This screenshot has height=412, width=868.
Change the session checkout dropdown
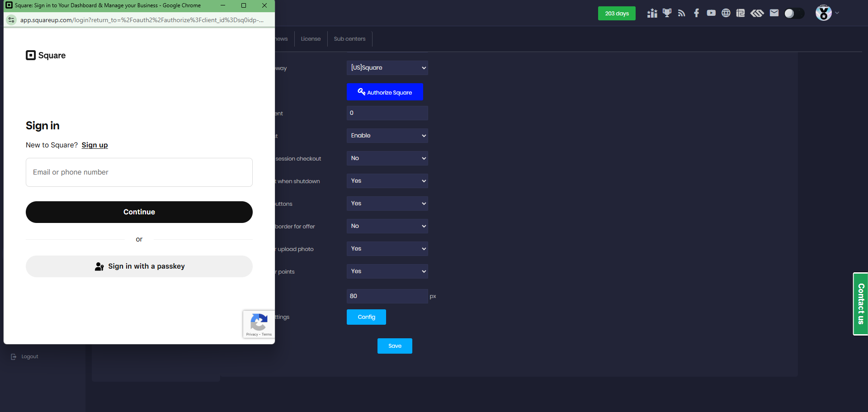point(387,158)
